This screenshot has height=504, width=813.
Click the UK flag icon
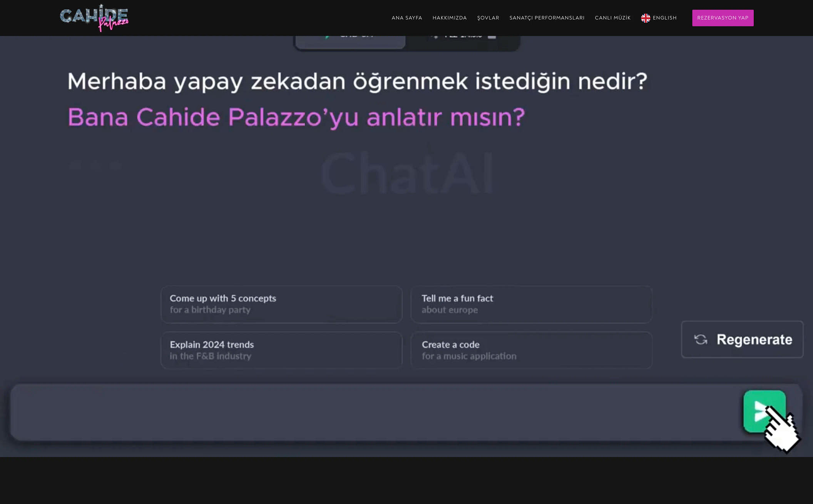pos(646,18)
